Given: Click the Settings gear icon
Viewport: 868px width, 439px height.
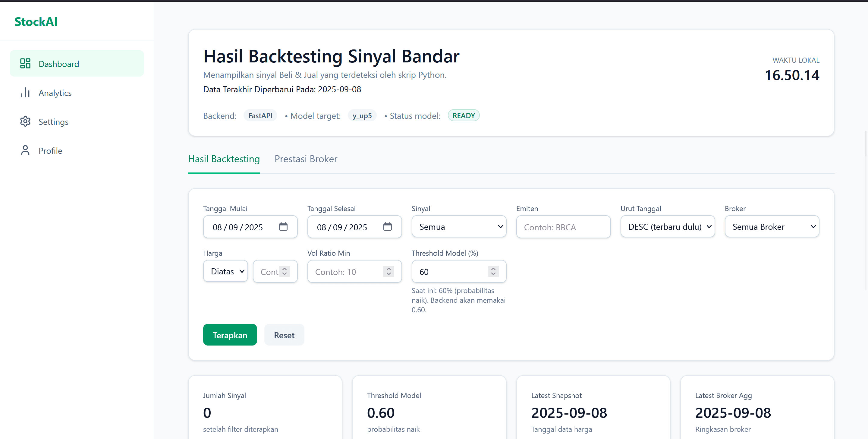Looking at the screenshot, I should tap(25, 122).
